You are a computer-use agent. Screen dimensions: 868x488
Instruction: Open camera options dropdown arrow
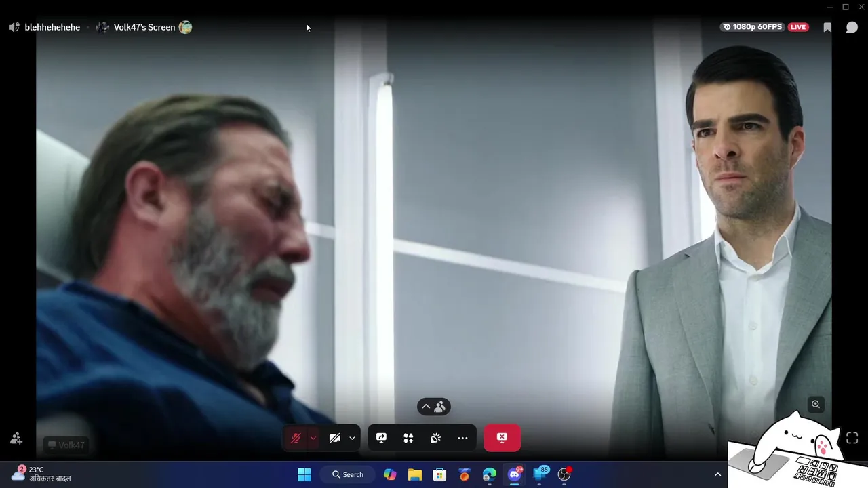[352, 438]
